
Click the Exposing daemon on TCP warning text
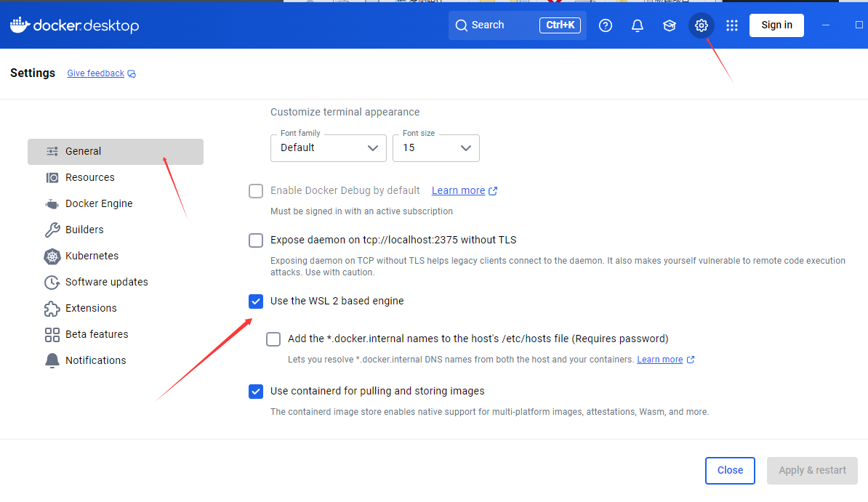click(558, 267)
